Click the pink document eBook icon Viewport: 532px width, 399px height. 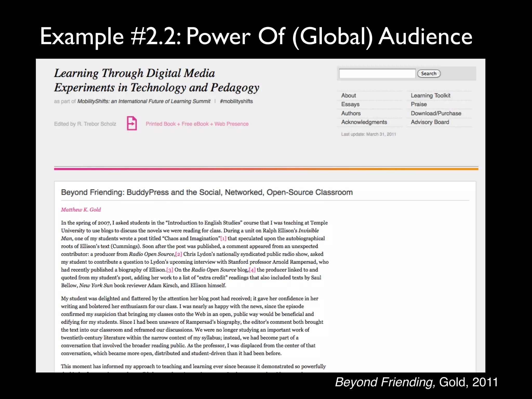[132, 123]
